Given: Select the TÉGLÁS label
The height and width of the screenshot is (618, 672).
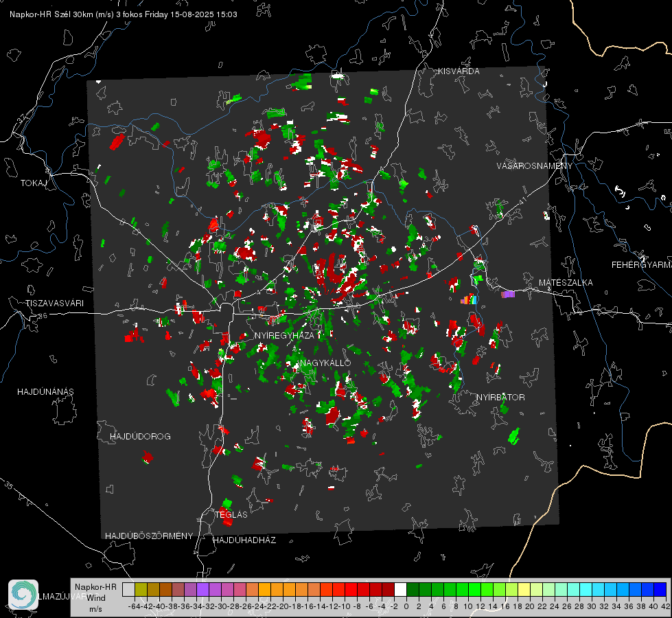Looking at the screenshot, I should pyautogui.click(x=231, y=515).
